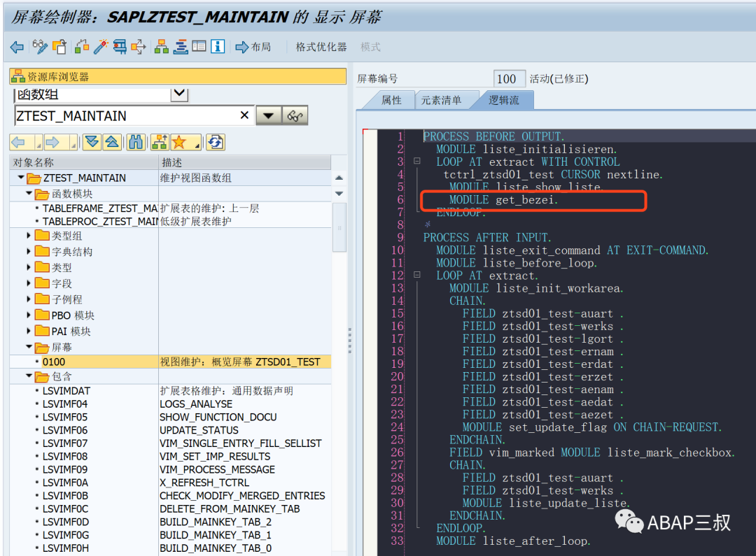756x556 pixels.
Task: Click the 格式优化器 pretty printer button
Action: click(321, 47)
